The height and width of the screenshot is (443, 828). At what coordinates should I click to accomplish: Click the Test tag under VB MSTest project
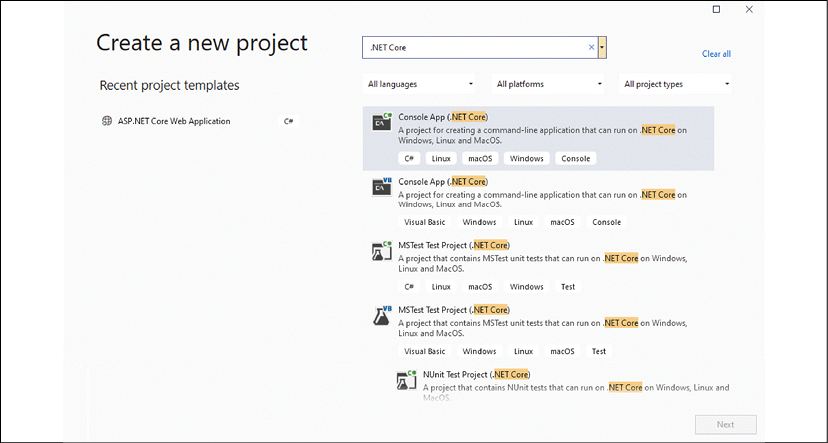pos(599,351)
